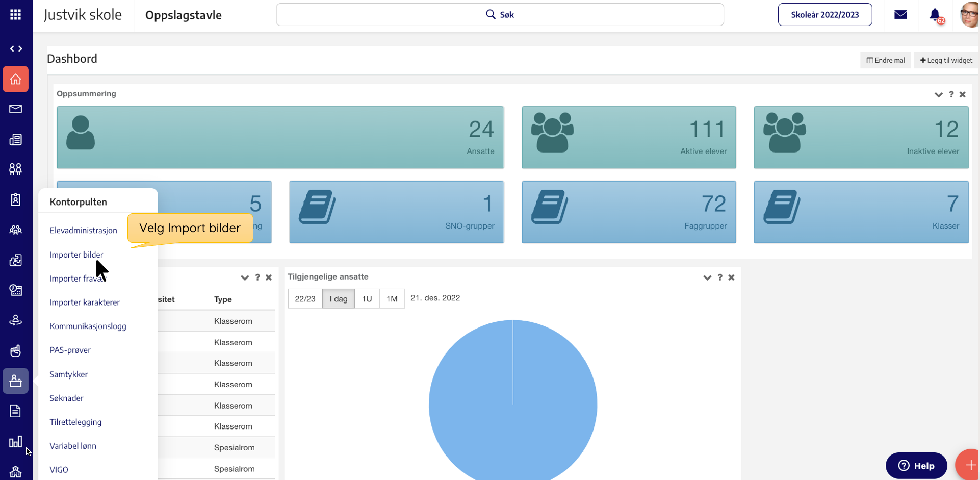The image size is (980, 480).
Task: Open the 72 Faggrupper card
Action: (x=629, y=212)
